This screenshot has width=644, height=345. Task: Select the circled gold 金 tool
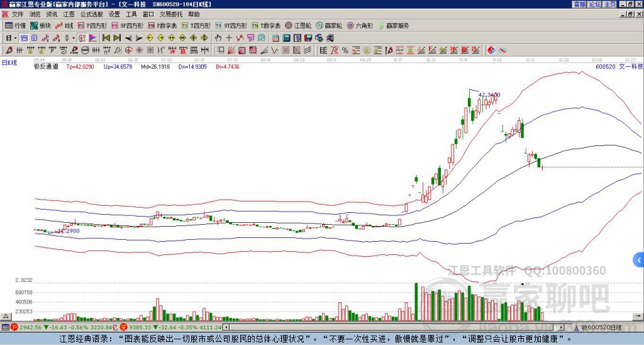click(x=367, y=50)
